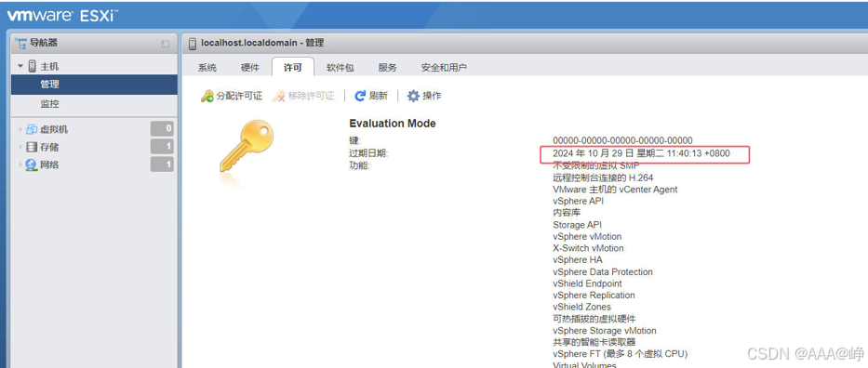The height and width of the screenshot is (368, 868).
Task: Open the 操作 gear icon menu
Action: click(x=413, y=96)
